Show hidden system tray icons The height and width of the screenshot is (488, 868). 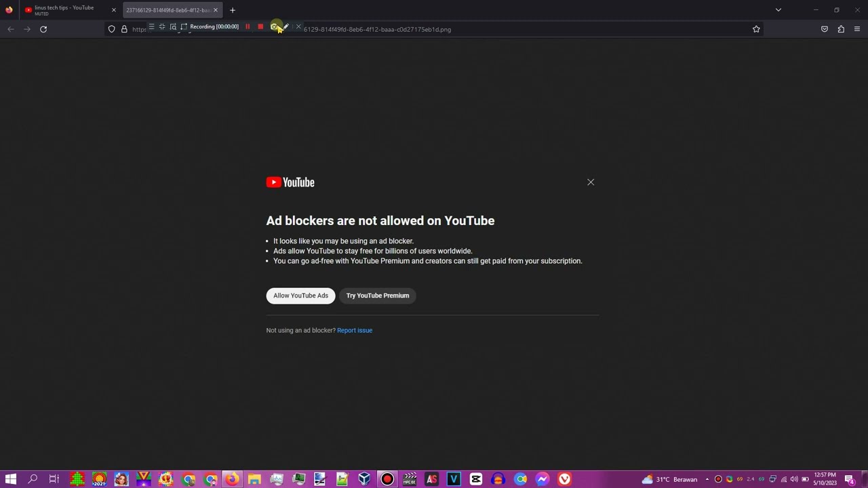(707, 479)
